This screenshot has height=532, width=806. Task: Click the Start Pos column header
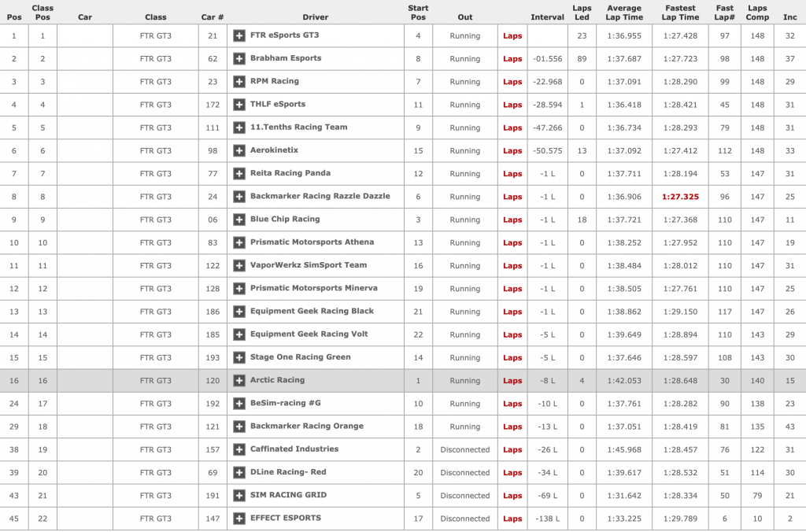coord(418,13)
